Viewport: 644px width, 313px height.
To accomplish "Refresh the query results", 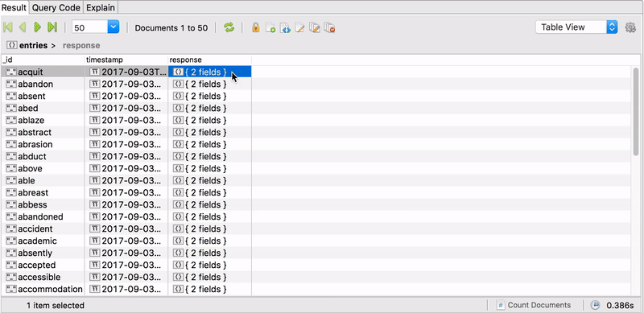I will point(229,27).
